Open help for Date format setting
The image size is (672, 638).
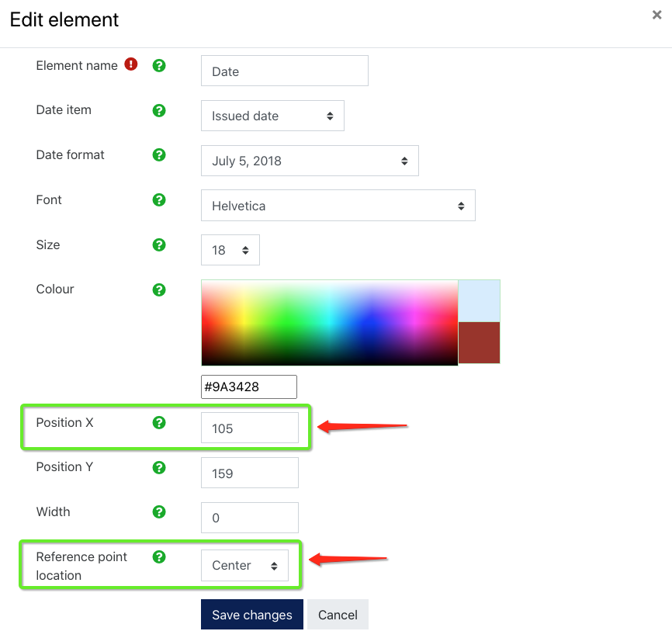pyautogui.click(x=159, y=154)
